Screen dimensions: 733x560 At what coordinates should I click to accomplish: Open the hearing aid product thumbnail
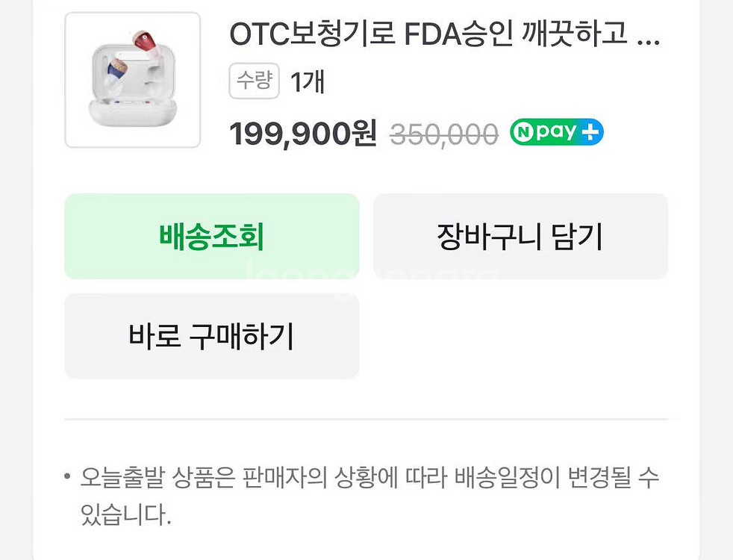[x=133, y=80]
